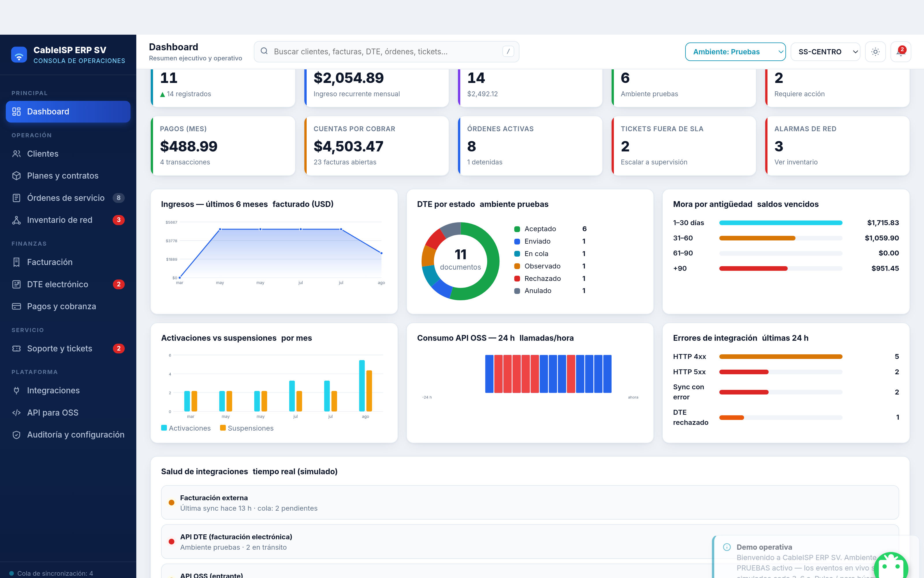
Task: Click the Inventario de red network icon
Action: (x=16, y=220)
